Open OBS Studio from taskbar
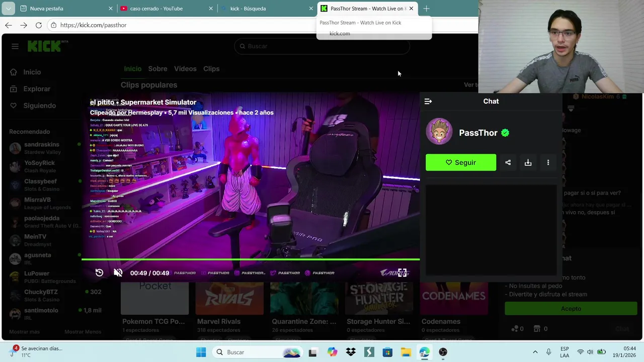Image resolution: width=644 pixels, height=362 pixels. coord(443,352)
